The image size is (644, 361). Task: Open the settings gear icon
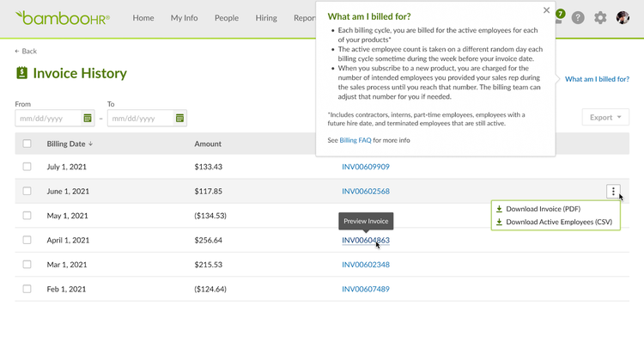tap(600, 18)
